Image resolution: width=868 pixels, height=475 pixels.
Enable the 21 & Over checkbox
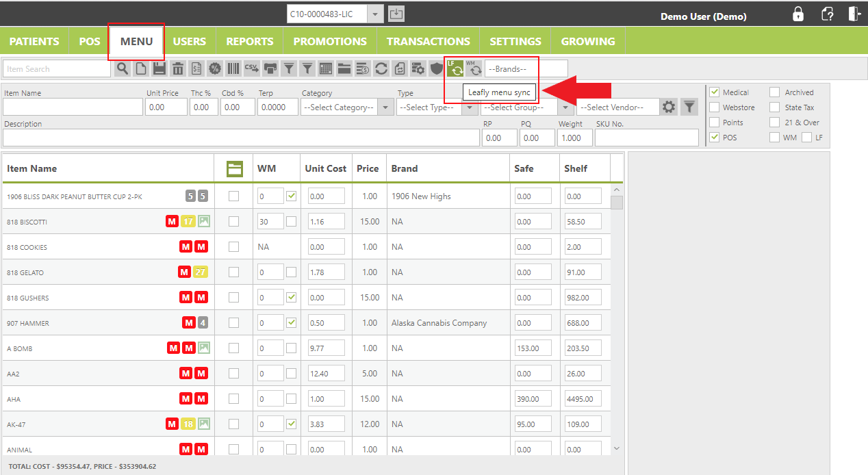[x=774, y=122]
